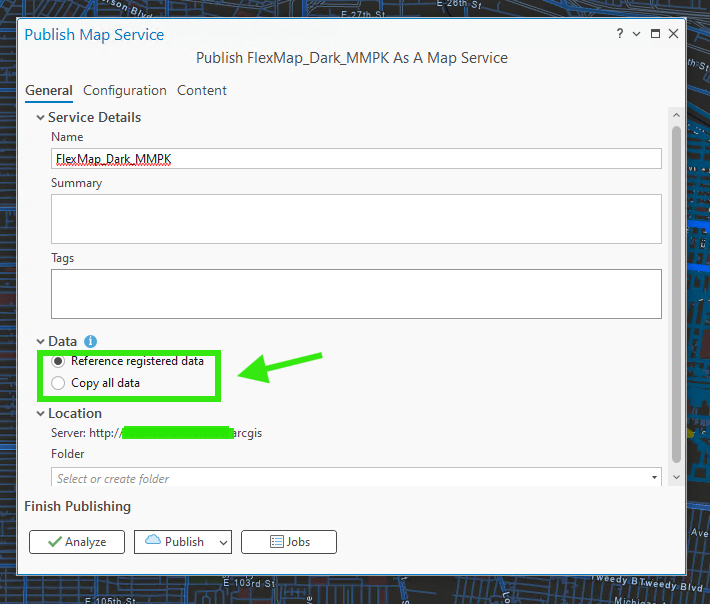Focus the Tags input field
This screenshot has height=604, width=710.
(356, 293)
